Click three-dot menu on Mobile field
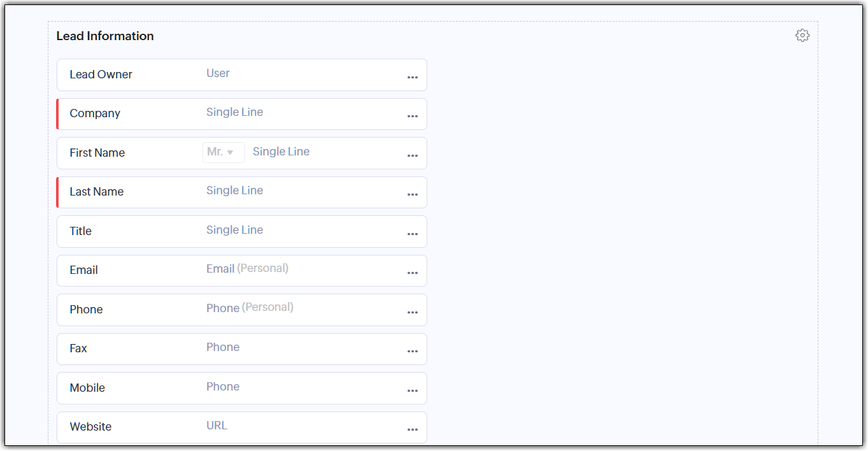Viewport: 868px width, 451px height. [x=413, y=390]
